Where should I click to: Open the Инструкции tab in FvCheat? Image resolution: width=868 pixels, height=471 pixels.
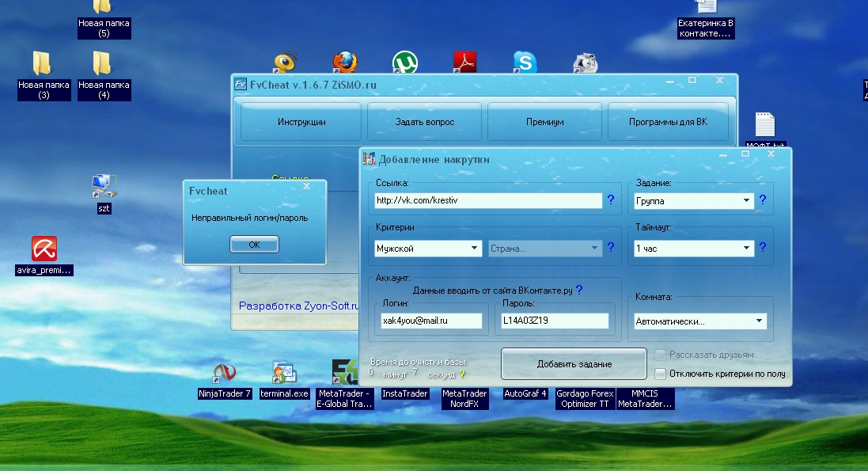click(x=301, y=122)
